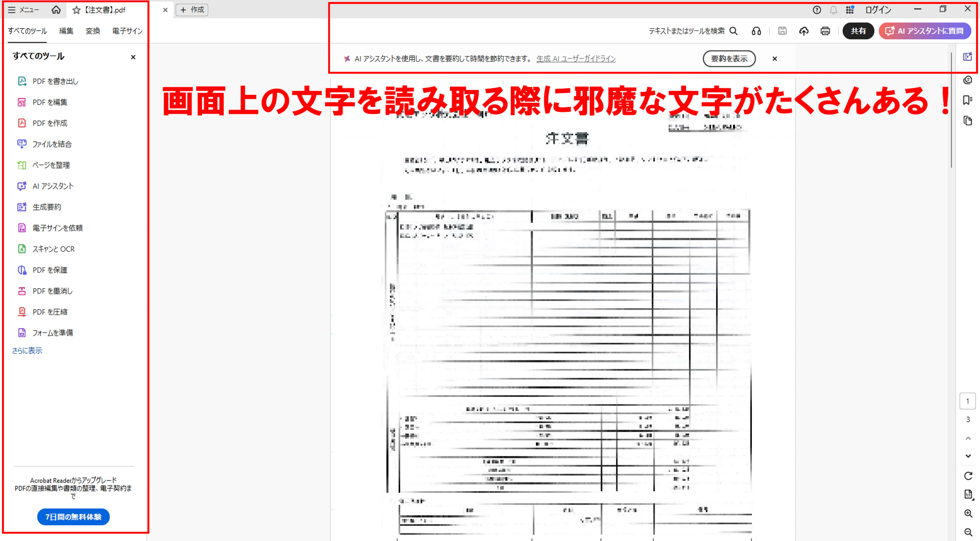Click the 共有 share button

coord(858,31)
